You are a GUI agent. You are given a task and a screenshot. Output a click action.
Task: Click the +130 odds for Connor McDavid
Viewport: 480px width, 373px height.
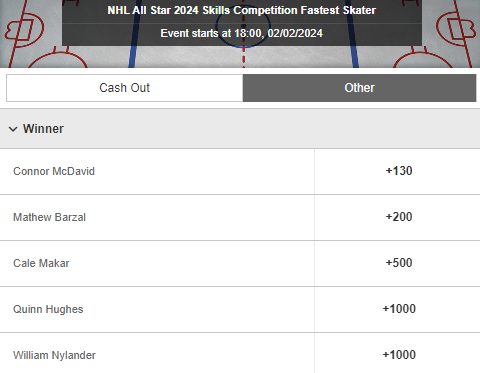[x=397, y=171]
